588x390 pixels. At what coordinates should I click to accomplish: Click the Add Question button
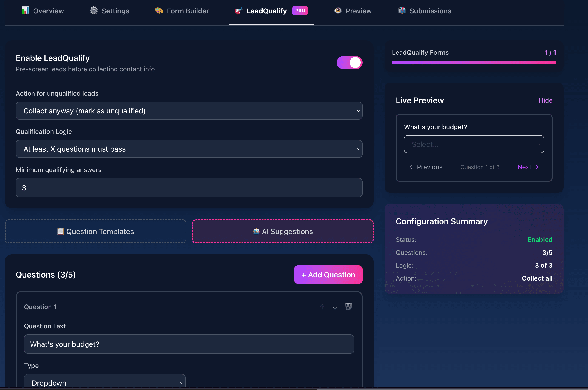(x=328, y=275)
